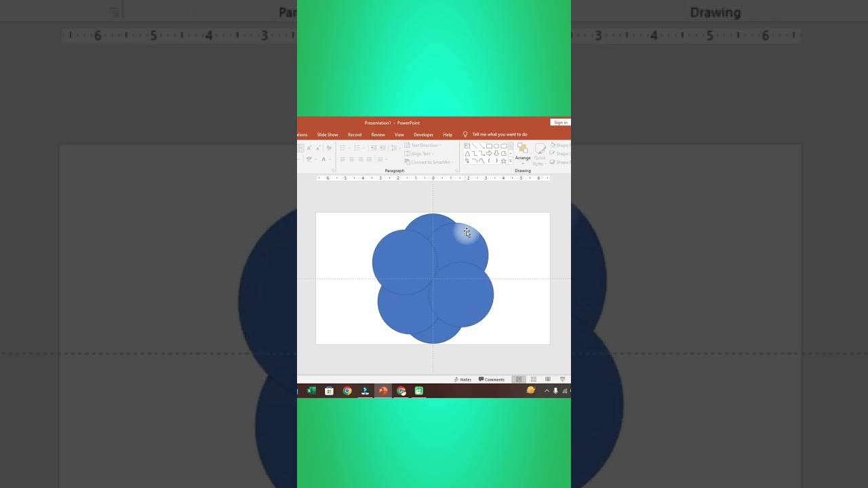Open the Record ribbon tab
The height and width of the screenshot is (488, 868).
tap(355, 134)
